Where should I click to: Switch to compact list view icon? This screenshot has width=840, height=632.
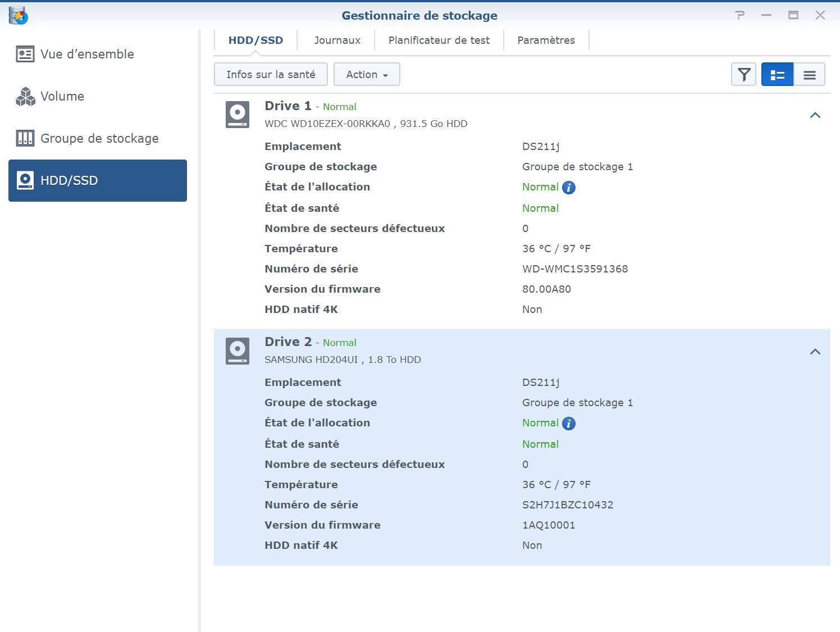(809, 74)
